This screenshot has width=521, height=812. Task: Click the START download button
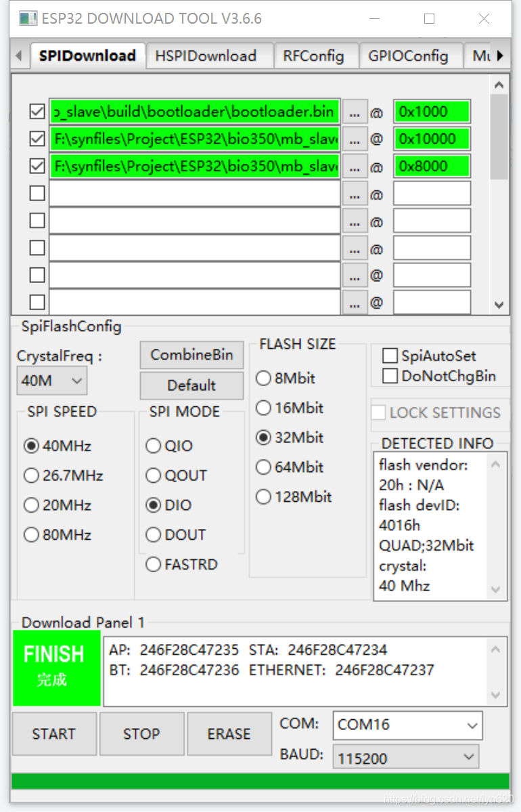[x=54, y=734]
